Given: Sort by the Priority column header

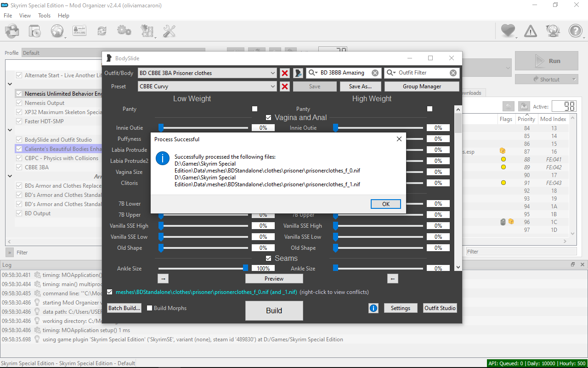Looking at the screenshot, I should click(x=526, y=119).
